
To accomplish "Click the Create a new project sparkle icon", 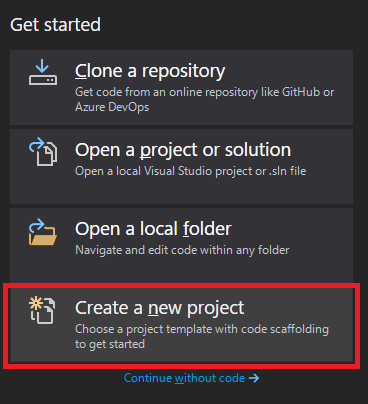I will tap(42, 310).
